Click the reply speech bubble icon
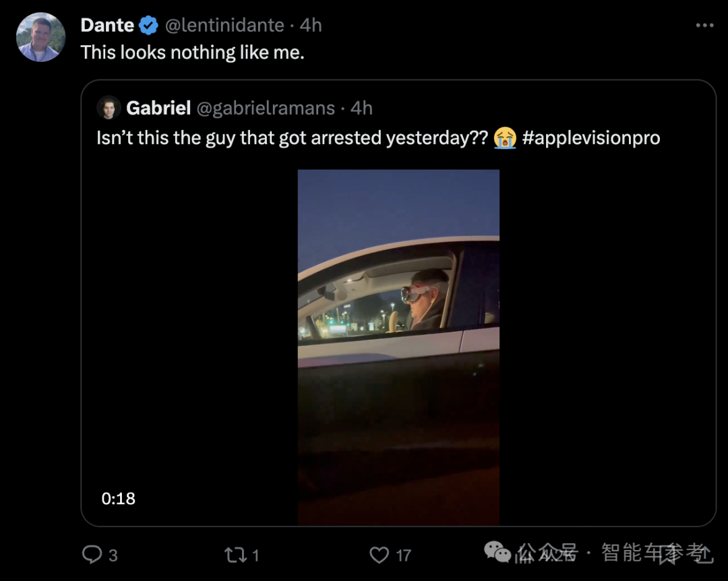728x581 pixels. (92, 555)
